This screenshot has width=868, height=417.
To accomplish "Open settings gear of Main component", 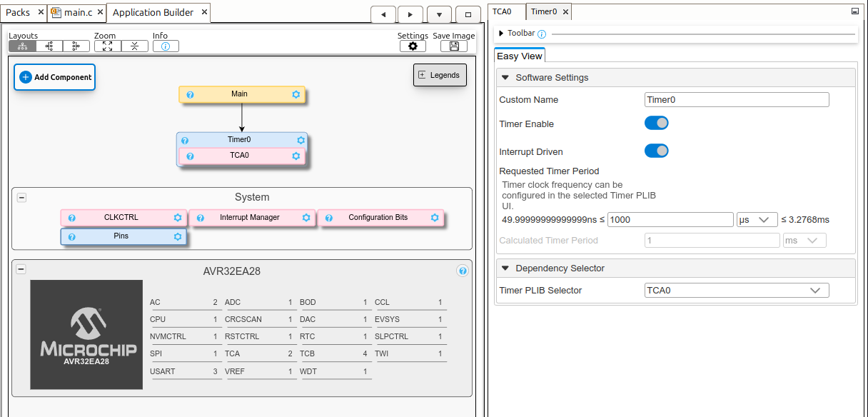I will [296, 94].
